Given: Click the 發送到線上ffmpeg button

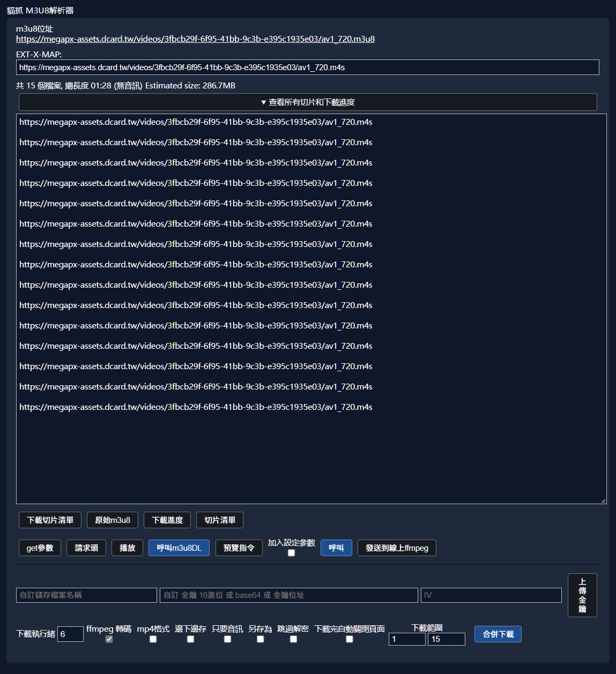Looking at the screenshot, I should pos(397,548).
